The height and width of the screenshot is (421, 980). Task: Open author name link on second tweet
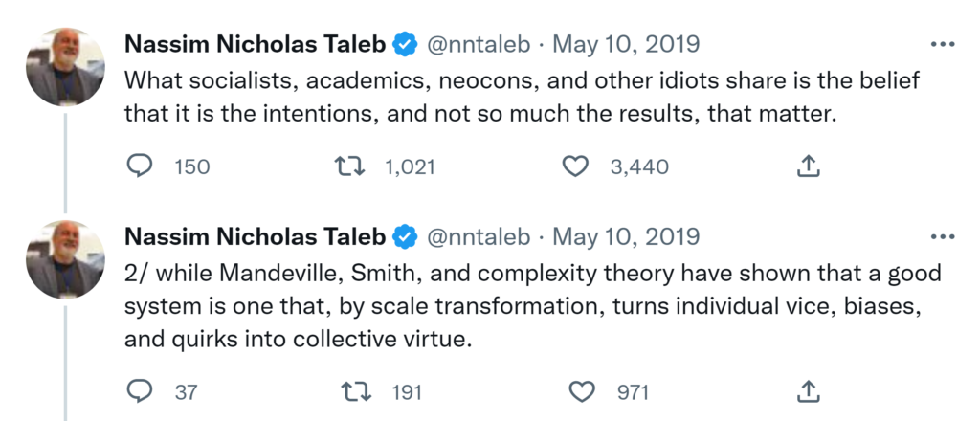coord(255,235)
